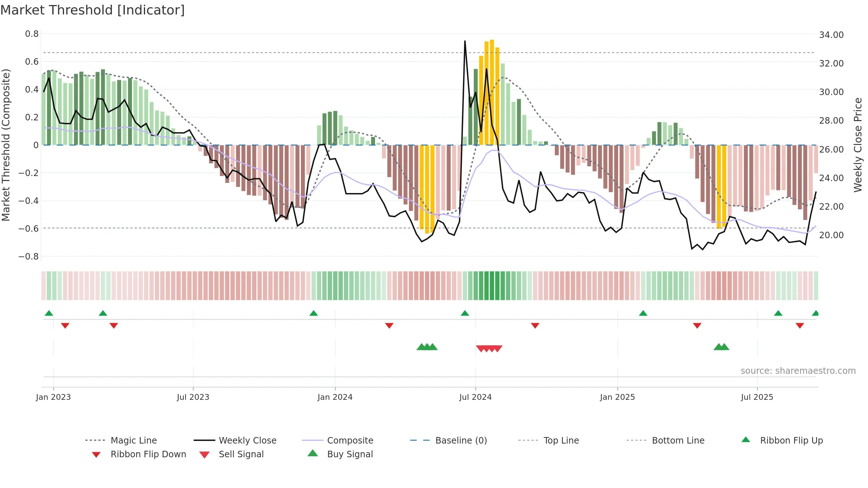The width and height of the screenshot is (868, 488).
Task: Click the Weekly Close Price axis title
Action: [858, 145]
